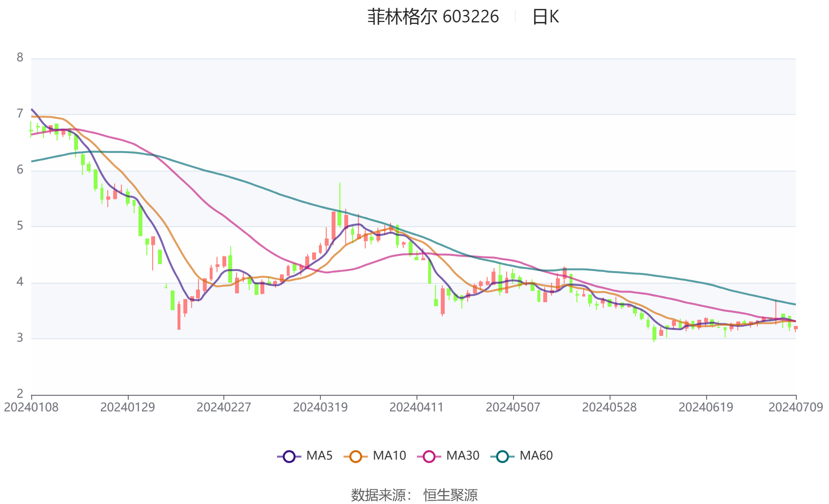Viewport: 829px width, 504px height.
Task: Click x-axis date 20240319
Action: pyautogui.click(x=320, y=407)
